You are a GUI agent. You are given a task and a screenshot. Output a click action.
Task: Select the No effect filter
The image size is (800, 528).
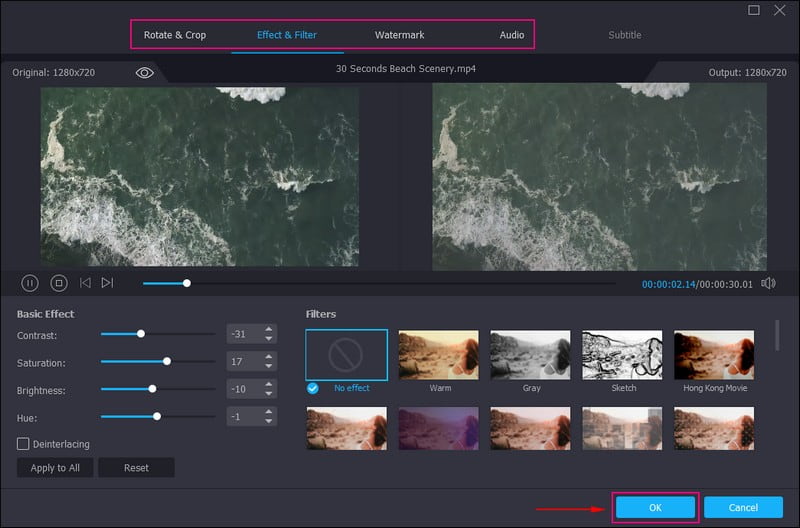click(x=346, y=355)
